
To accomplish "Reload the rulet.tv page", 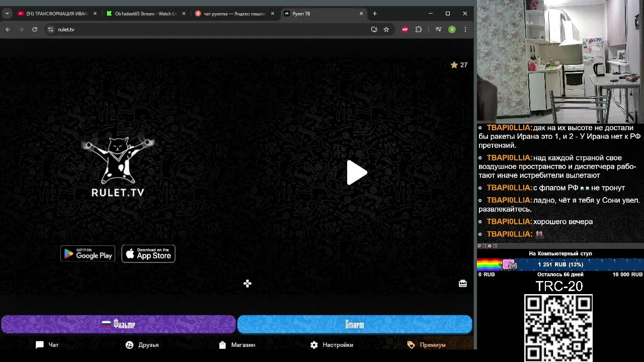I will tap(35, 30).
